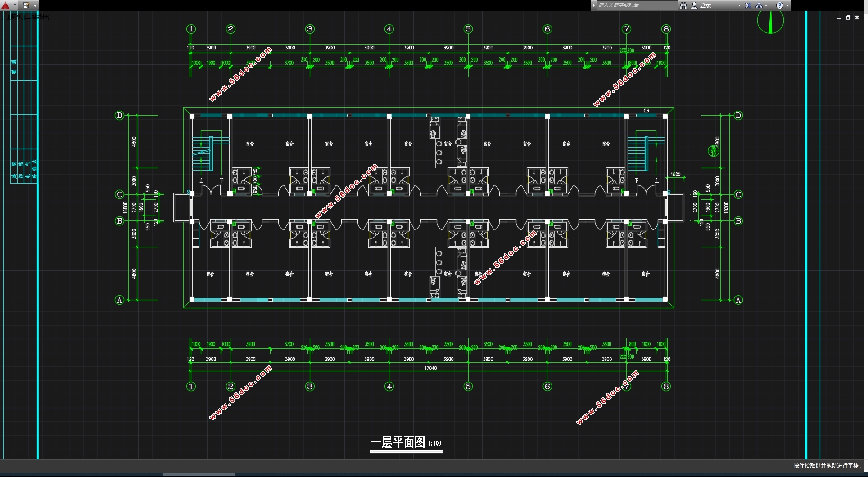This screenshot has width=868, height=477.
Task: Open the Autodesk Exchange X icon
Action: 748,5
